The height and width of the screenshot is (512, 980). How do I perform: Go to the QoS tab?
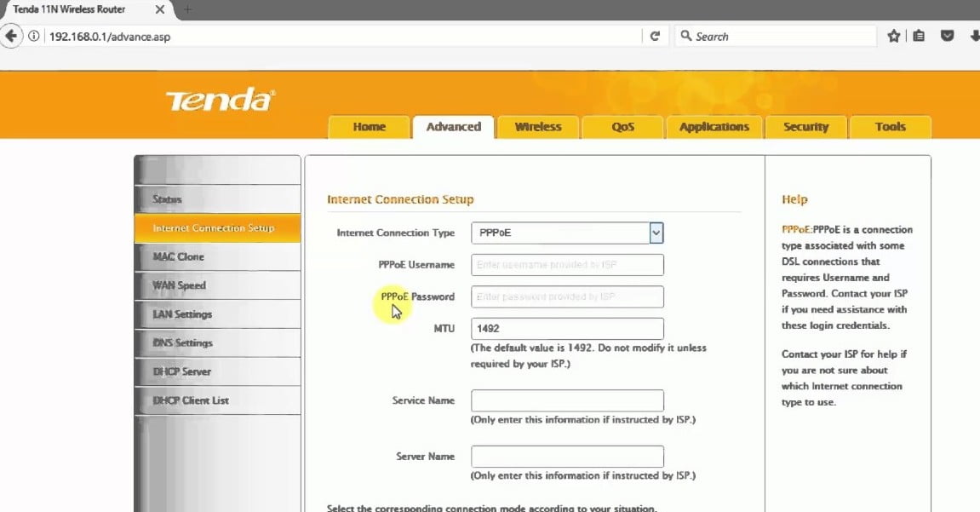point(622,127)
